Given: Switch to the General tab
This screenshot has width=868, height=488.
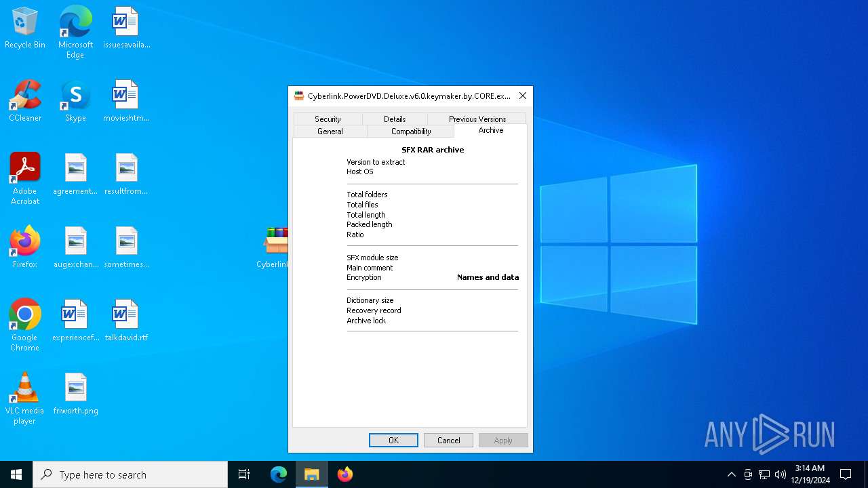Looking at the screenshot, I should coord(330,131).
